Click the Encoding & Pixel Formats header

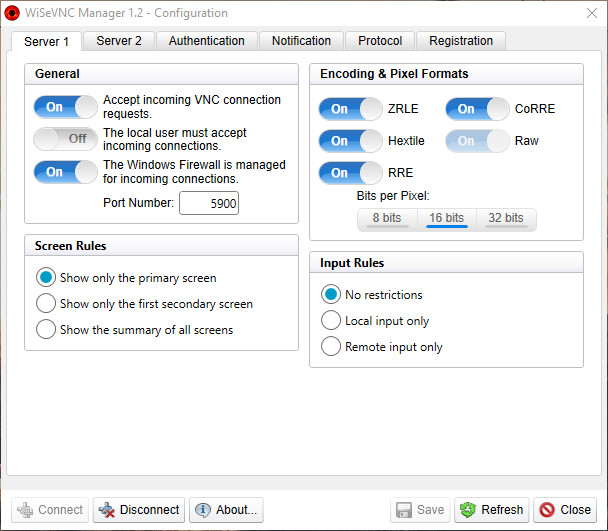446,74
